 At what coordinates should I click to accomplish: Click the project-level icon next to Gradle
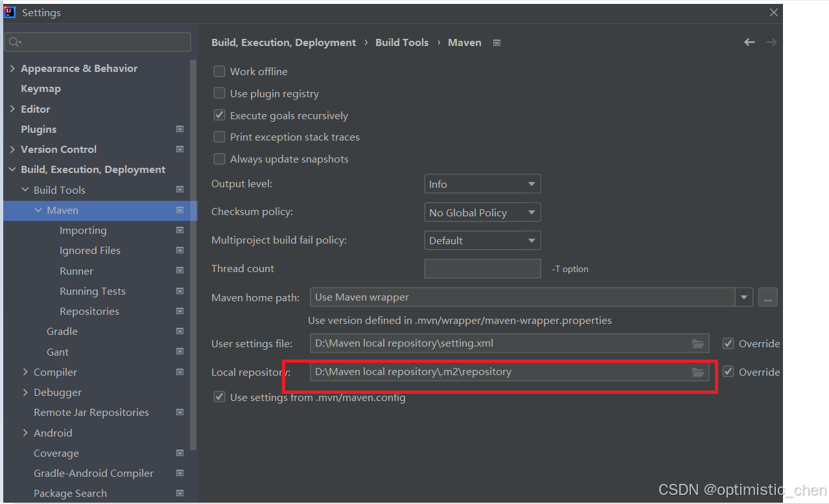click(180, 331)
